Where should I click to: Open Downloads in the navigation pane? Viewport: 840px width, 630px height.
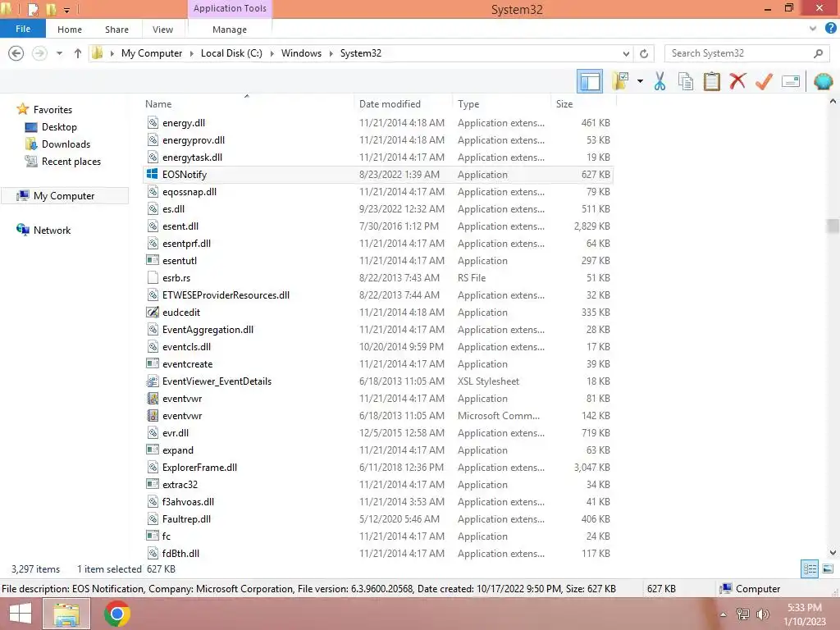pyautogui.click(x=66, y=144)
